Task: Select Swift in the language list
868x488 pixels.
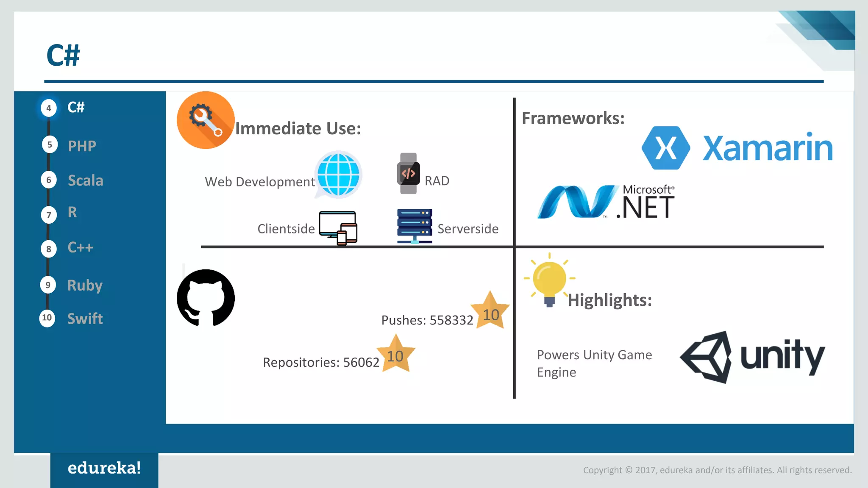Action: [x=85, y=319]
